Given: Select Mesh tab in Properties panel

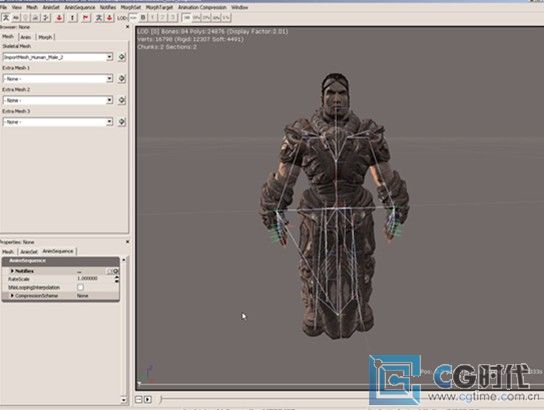Looking at the screenshot, I should click(x=8, y=251).
